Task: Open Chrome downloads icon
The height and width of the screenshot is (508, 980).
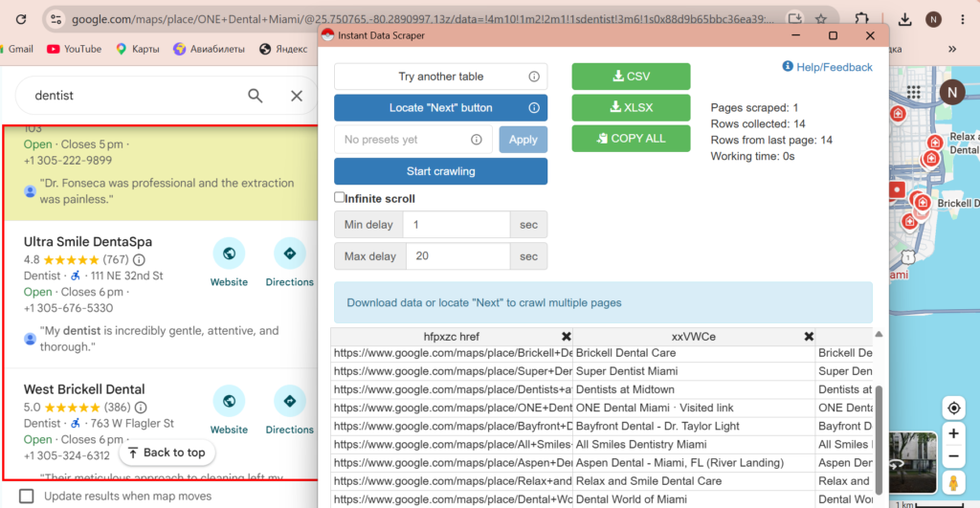Action: [x=904, y=19]
